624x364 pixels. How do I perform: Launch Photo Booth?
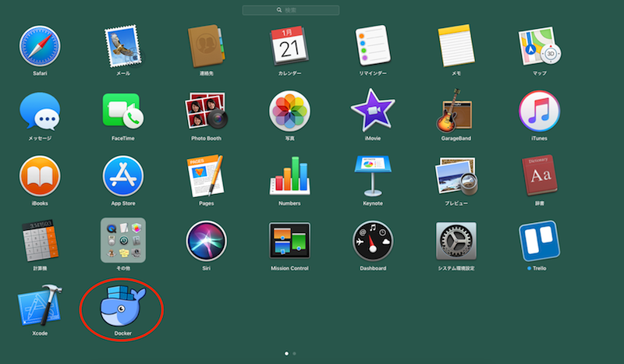point(206,111)
